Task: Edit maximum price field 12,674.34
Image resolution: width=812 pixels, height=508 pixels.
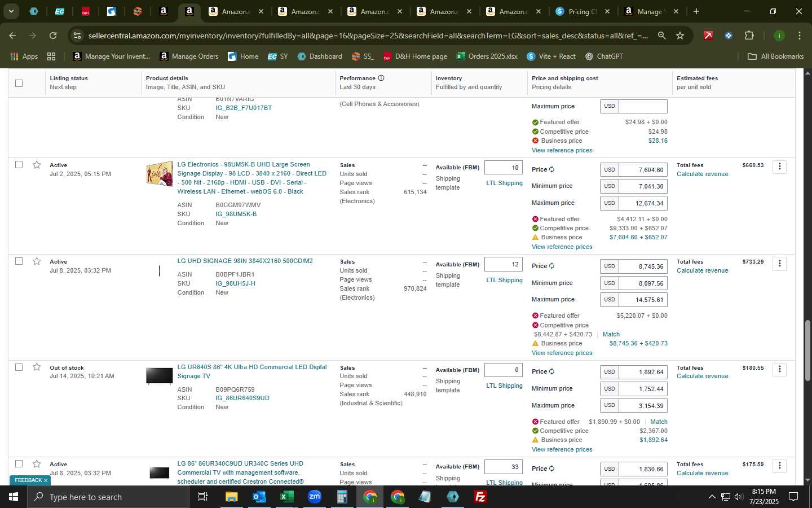Action: point(643,203)
